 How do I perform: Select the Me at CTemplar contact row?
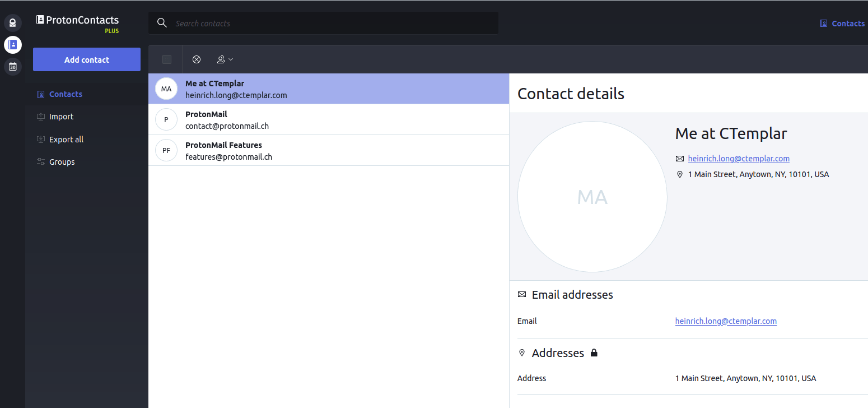[329, 89]
